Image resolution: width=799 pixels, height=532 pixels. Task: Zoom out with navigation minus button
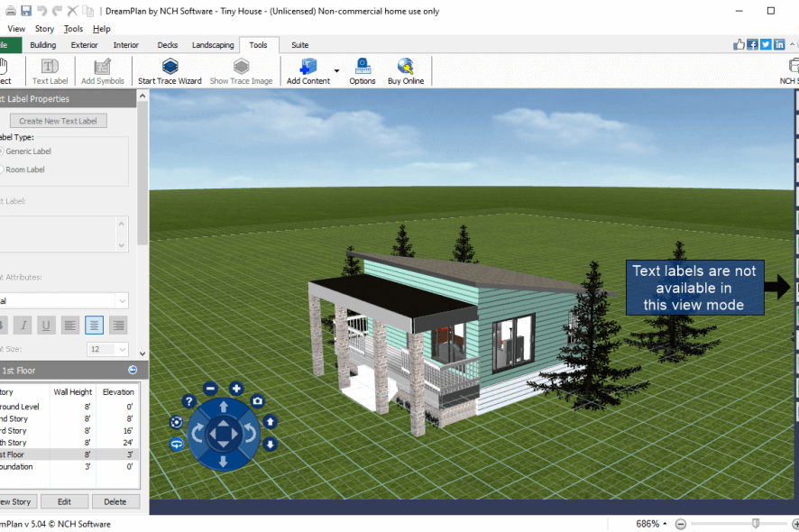click(x=210, y=389)
